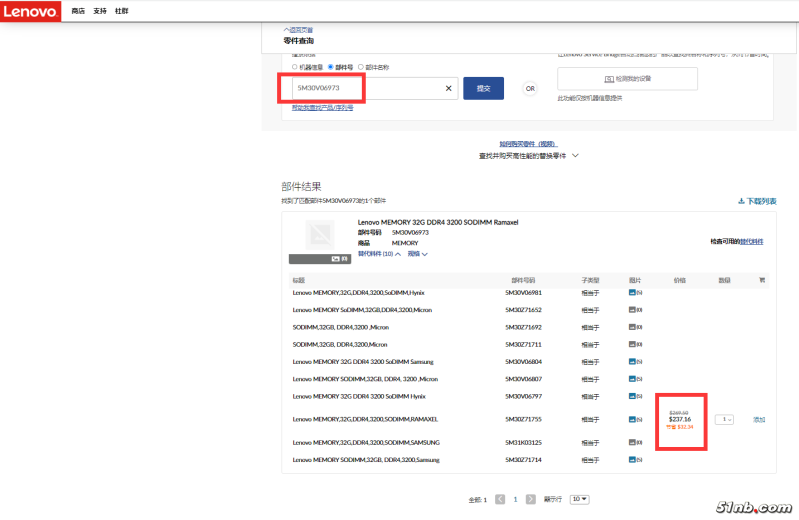Open quantity dropdown for RAMAXEL memory row

[724, 419]
